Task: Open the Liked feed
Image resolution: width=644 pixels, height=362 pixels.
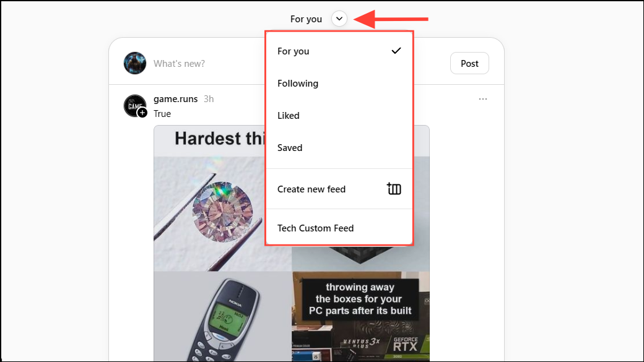Action: [339, 115]
